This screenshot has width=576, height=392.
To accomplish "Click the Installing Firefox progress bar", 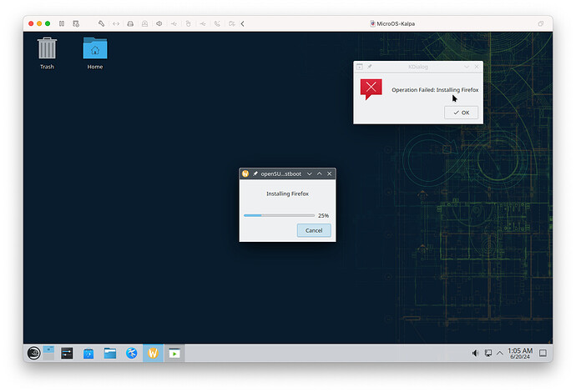I will 279,215.
